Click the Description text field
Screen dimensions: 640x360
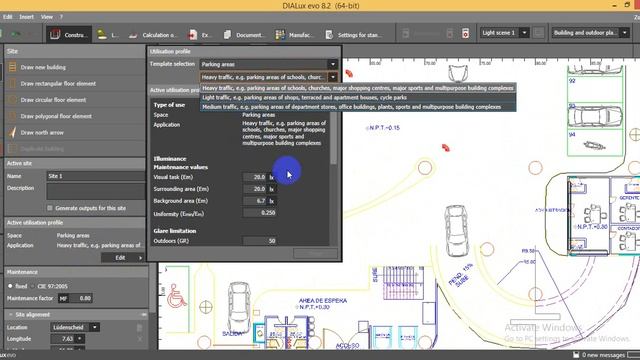(96, 191)
